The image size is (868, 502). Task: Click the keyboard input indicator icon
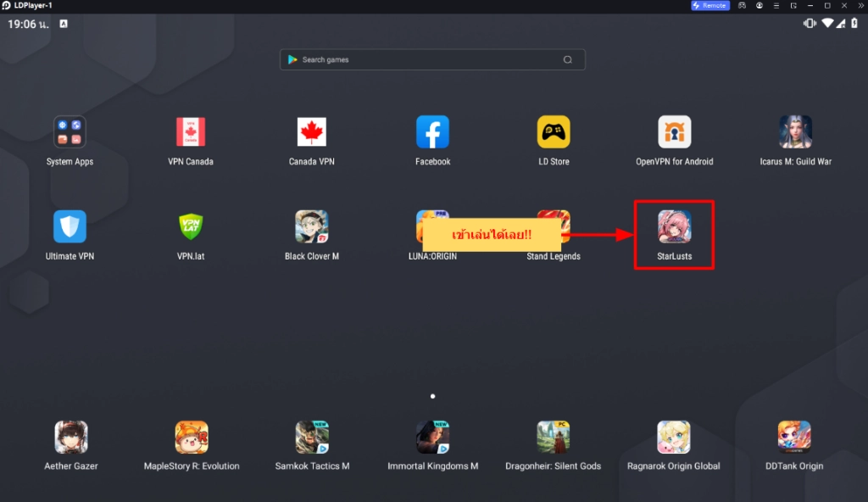point(64,24)
